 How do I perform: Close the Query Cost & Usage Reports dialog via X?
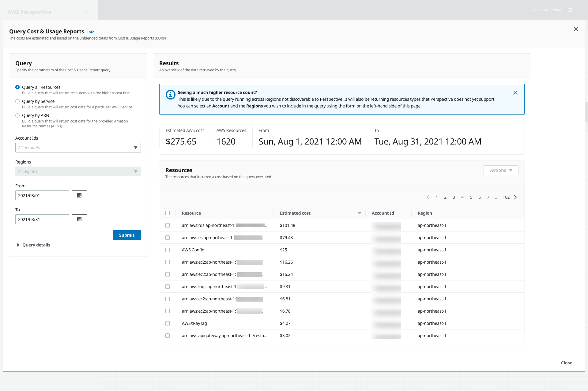pos(576,29)
